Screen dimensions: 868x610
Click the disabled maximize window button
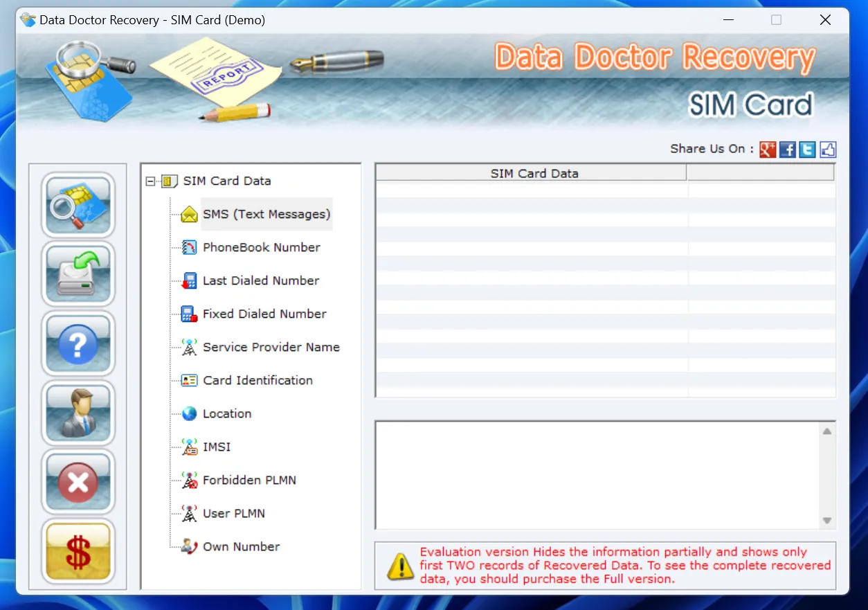point(776,20)
